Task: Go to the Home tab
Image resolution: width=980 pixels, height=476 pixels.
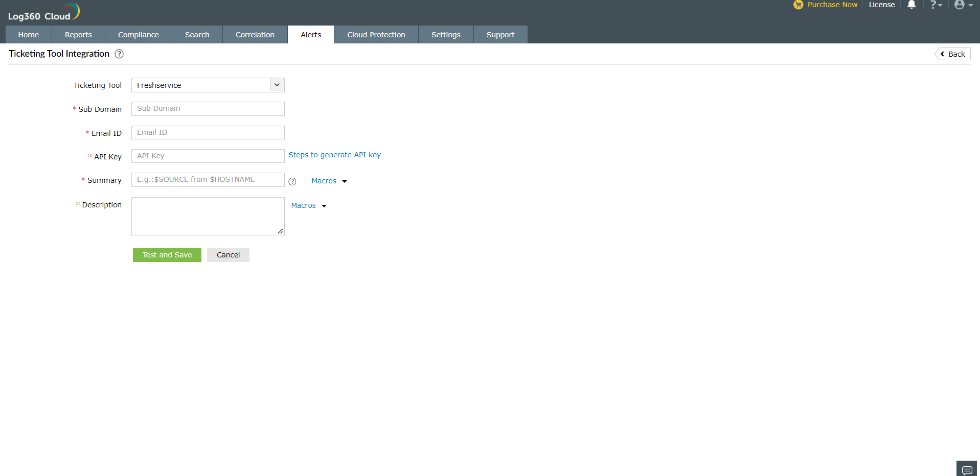Action: click(x=29, y=35)
